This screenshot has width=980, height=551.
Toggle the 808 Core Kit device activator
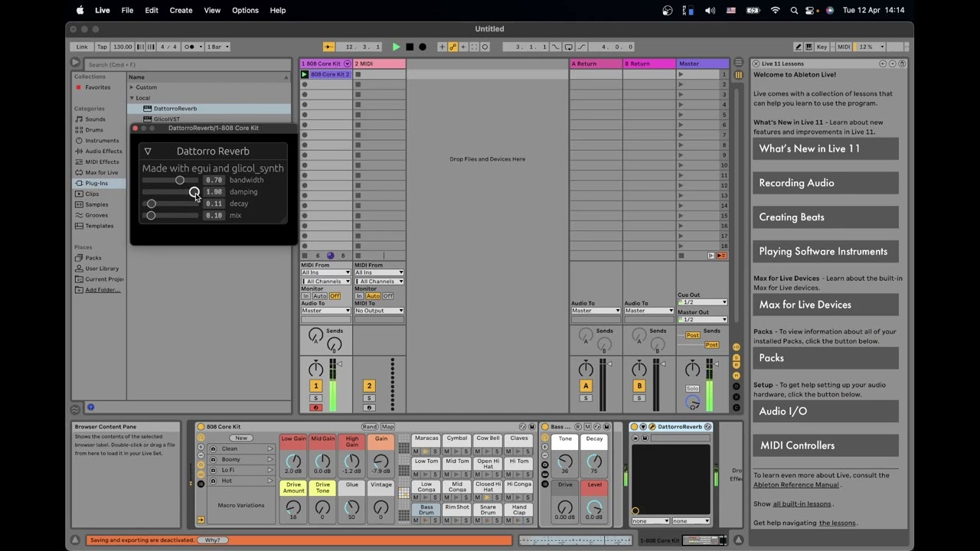(x=201, y=426)
